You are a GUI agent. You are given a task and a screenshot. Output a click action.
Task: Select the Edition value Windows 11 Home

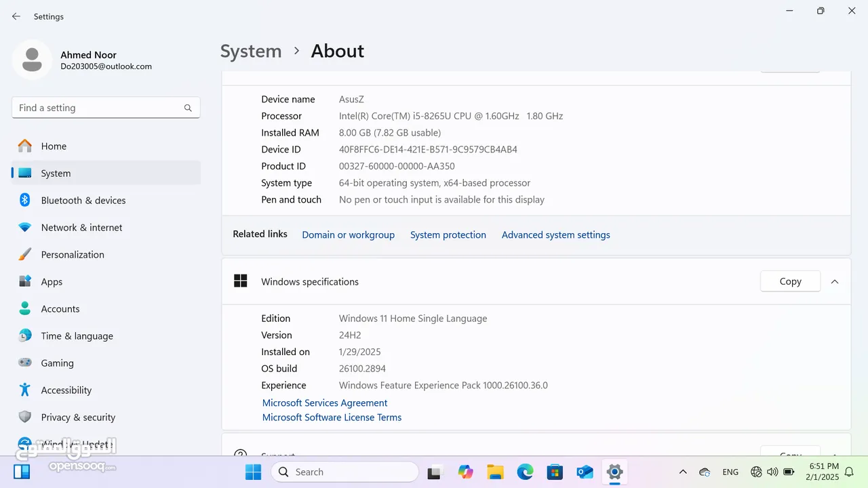pos(413,319)
